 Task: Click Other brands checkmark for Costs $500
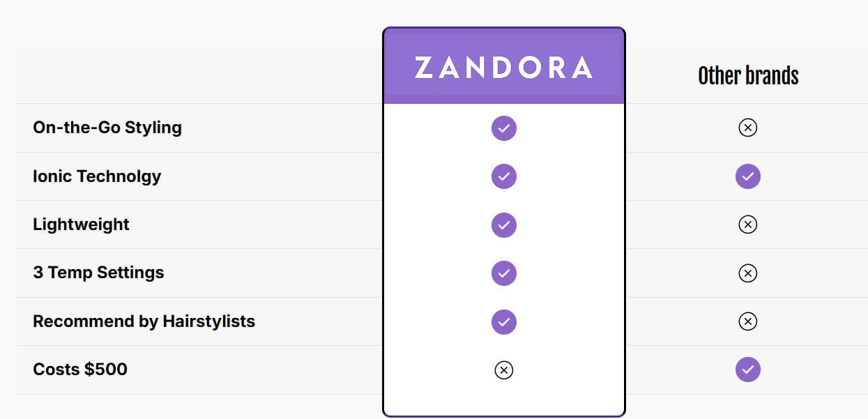tap(748, 370)
